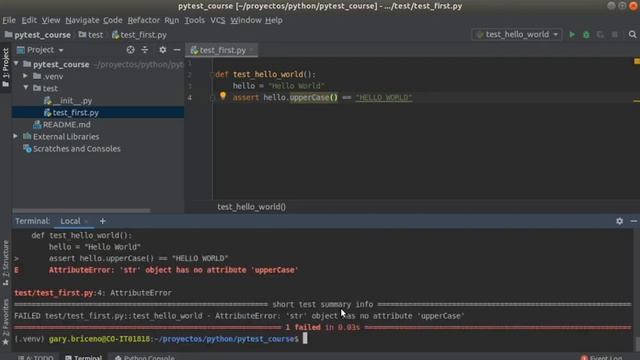Close the test_first.py editor tab

251,50
